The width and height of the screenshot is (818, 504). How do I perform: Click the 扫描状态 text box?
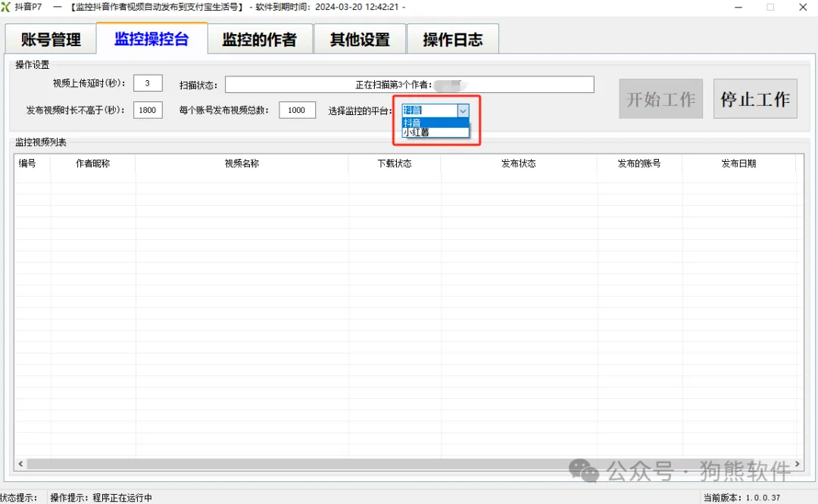point(410,85)
